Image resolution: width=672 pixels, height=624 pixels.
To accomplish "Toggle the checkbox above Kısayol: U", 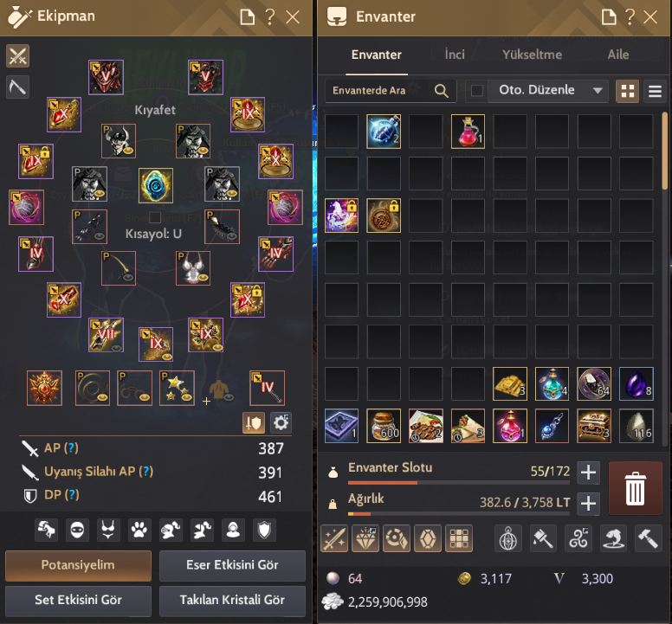I will 155,217.
